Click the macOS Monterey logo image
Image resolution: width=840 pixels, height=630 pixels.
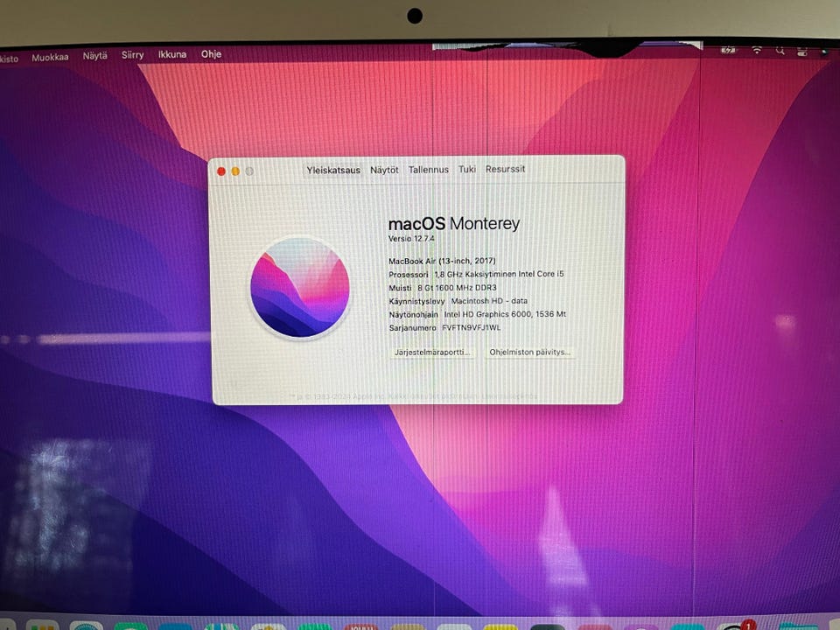click(x=300, y=288)
